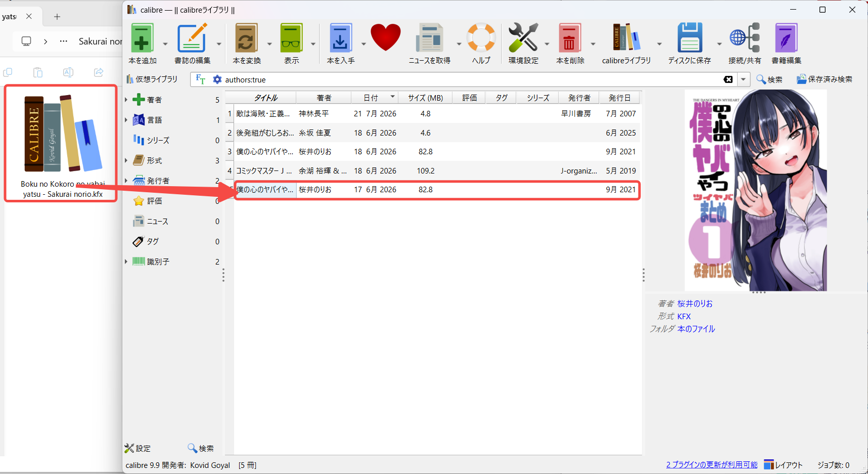868x474 pixels.
Task: Select book row 敵は海賊・正義...
Action: (437, 114)
